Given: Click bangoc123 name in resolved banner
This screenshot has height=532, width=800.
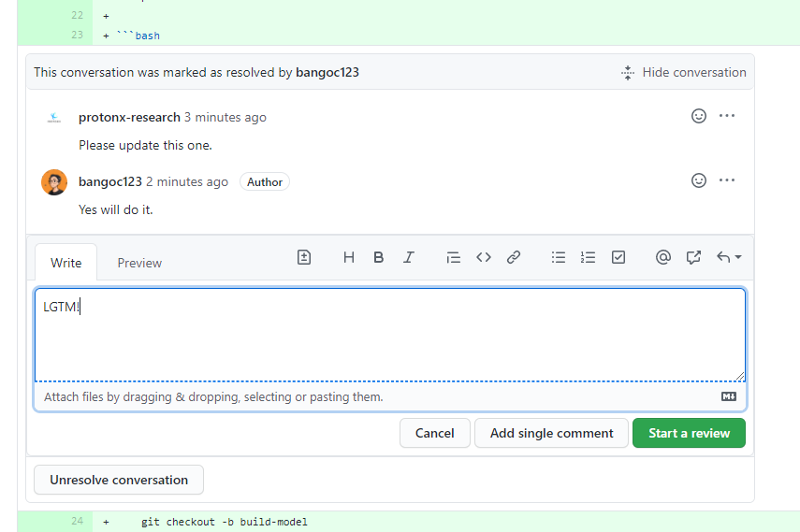Looking at the screenshot, I should tap(327, 72).
